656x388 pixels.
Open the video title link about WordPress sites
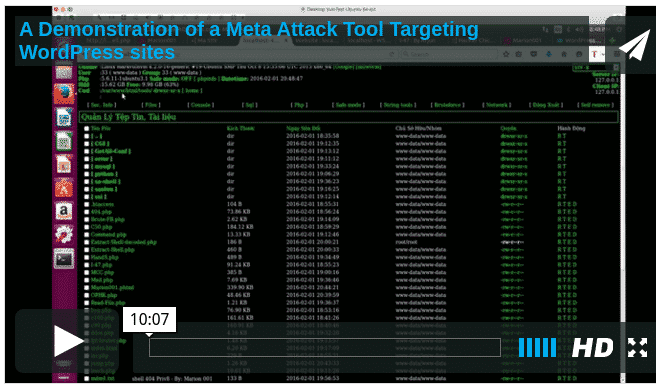pos(249,41)
